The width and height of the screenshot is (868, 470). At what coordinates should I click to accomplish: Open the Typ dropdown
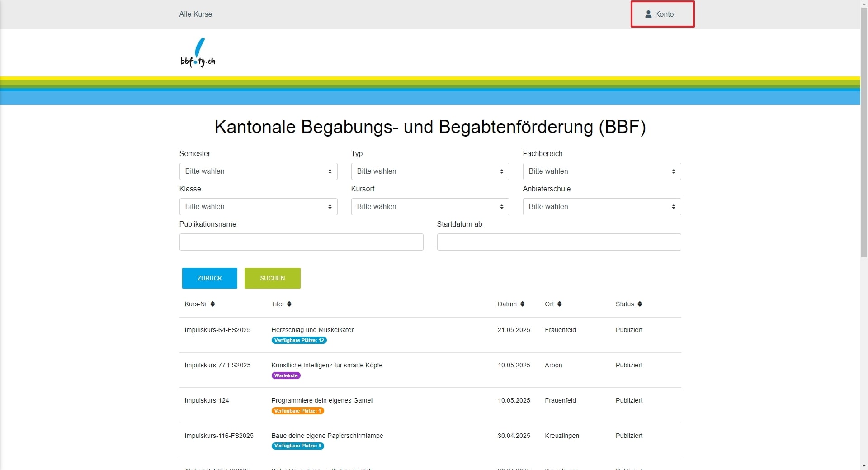(x=430, y=171)
